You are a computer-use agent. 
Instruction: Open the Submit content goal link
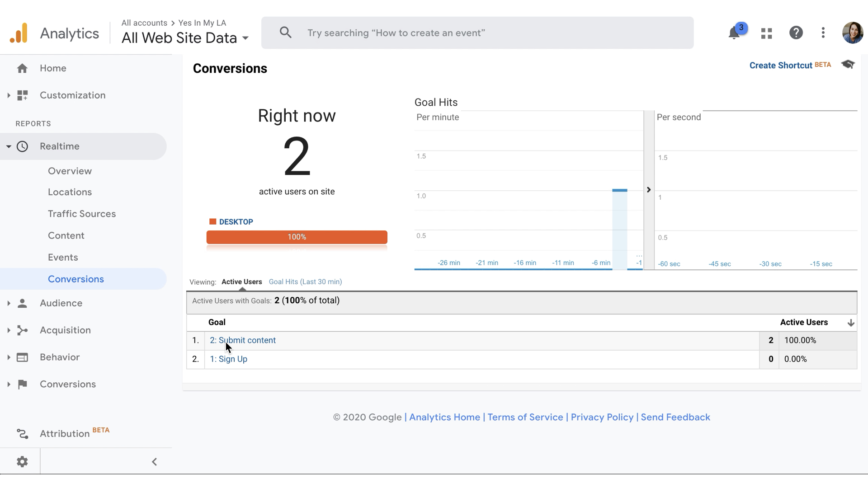click(243, 340)
